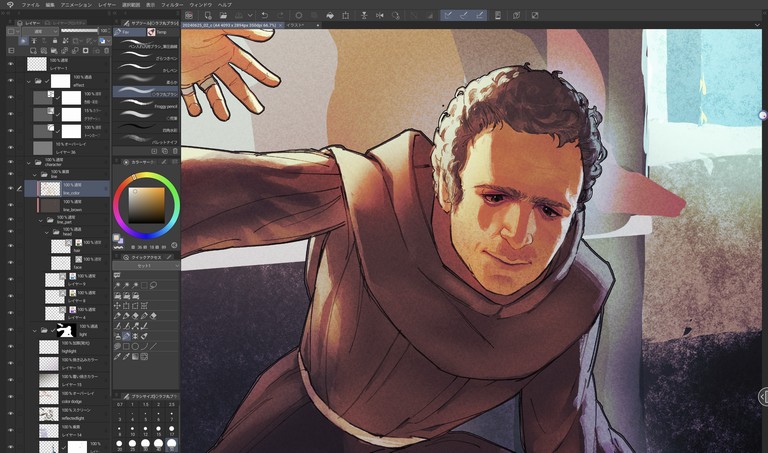Viewport: 768px width, 453px height.
Task: Collapse the head folder
Action: tap(47, 232)
